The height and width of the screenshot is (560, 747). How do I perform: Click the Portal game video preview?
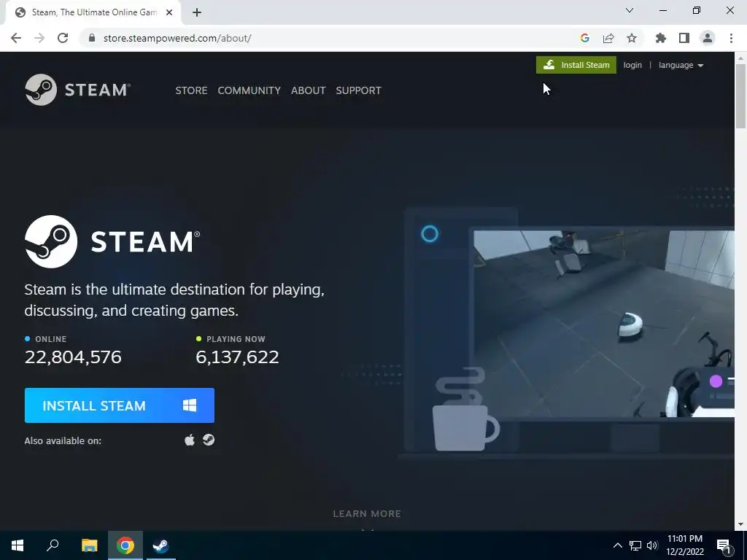603,324
